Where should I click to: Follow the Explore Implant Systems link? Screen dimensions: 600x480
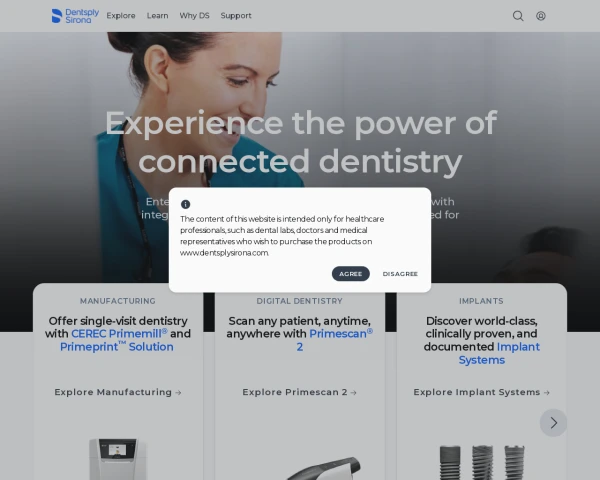(481, 392)
